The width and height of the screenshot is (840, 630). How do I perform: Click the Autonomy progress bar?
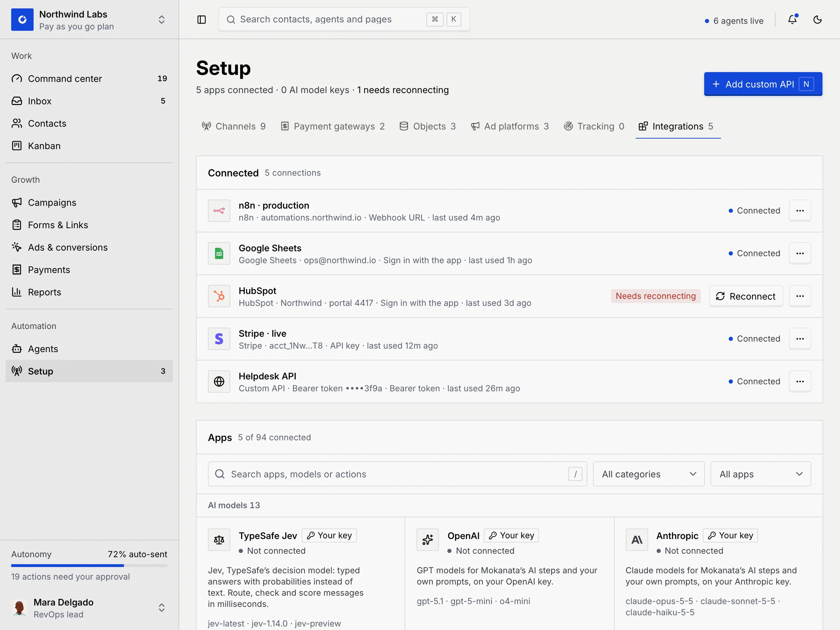click(x=89, y=566)
